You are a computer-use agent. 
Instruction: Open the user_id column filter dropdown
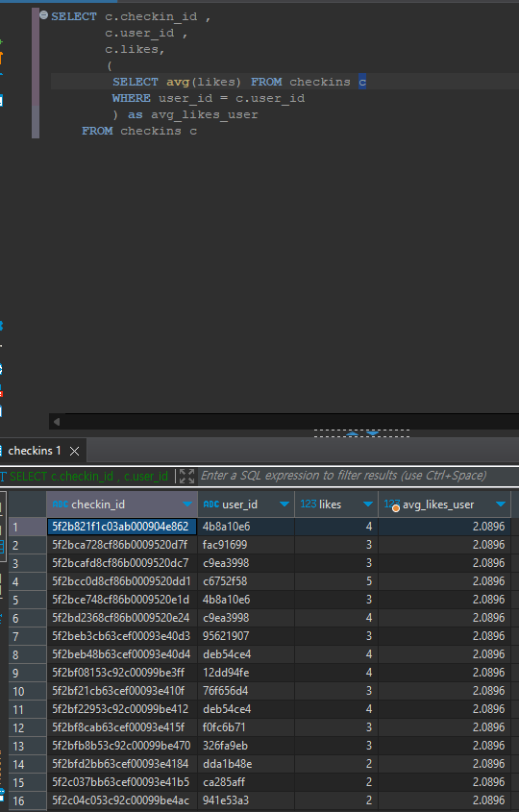pyautogui.click(x=284, y=504)
